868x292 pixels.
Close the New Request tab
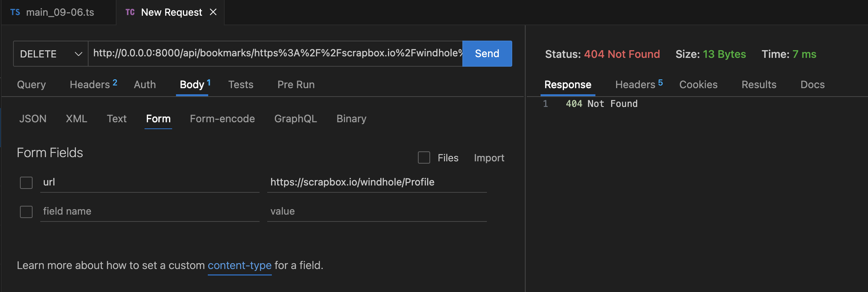[213, 12]
